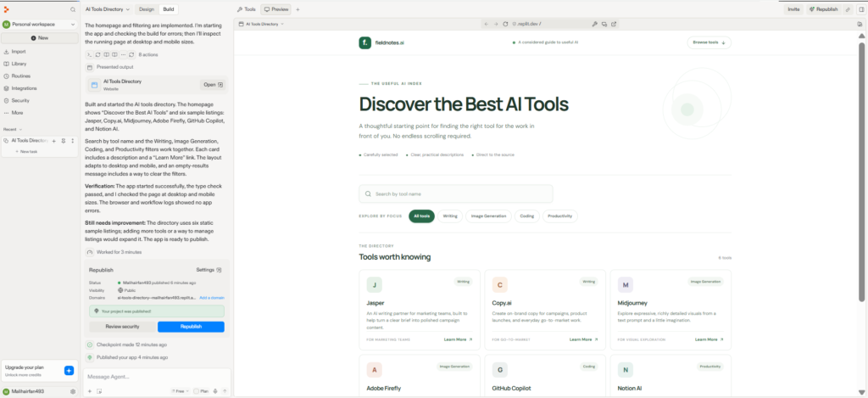Toggle side panel icon at top right
The image size is (868, 398).
click(x=861, y=9)
